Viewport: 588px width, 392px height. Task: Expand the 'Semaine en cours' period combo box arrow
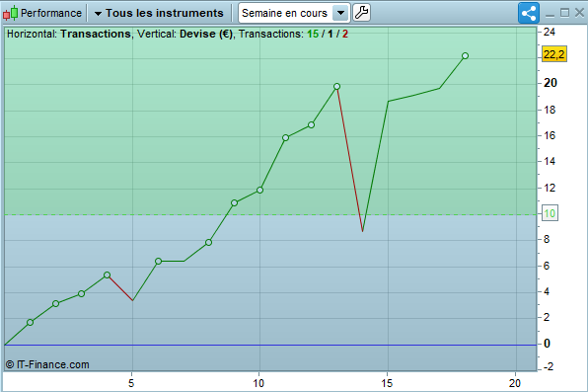click(x=340, y=13)
